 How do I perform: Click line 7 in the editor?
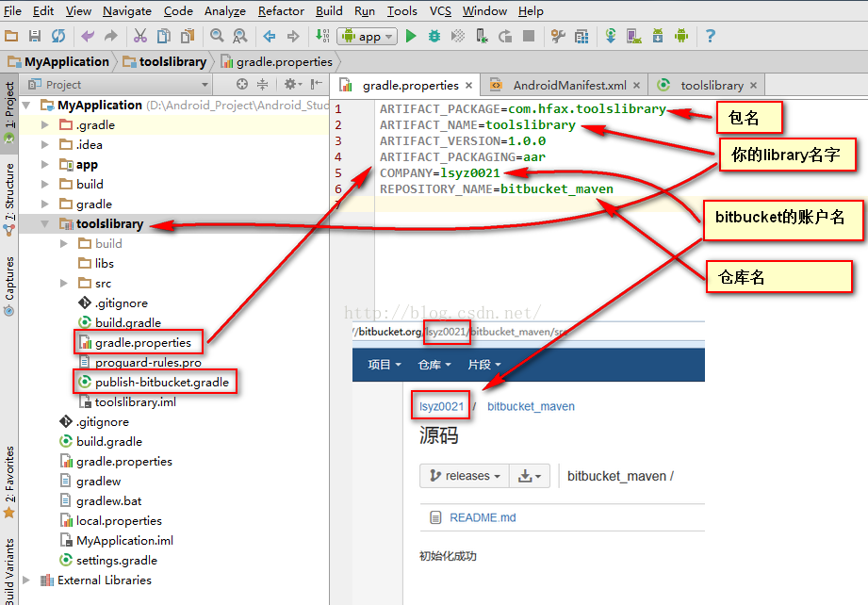620,204
